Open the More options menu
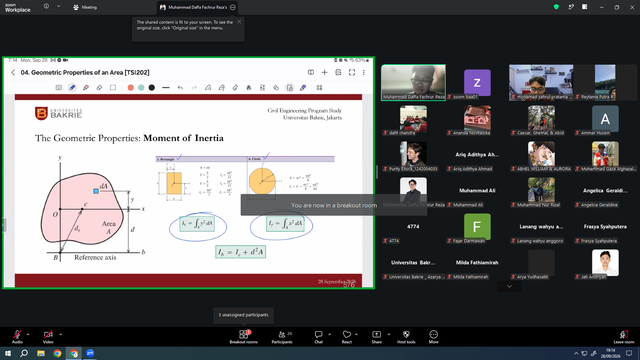This screenshot has height=360, width=640. (433, 336)
